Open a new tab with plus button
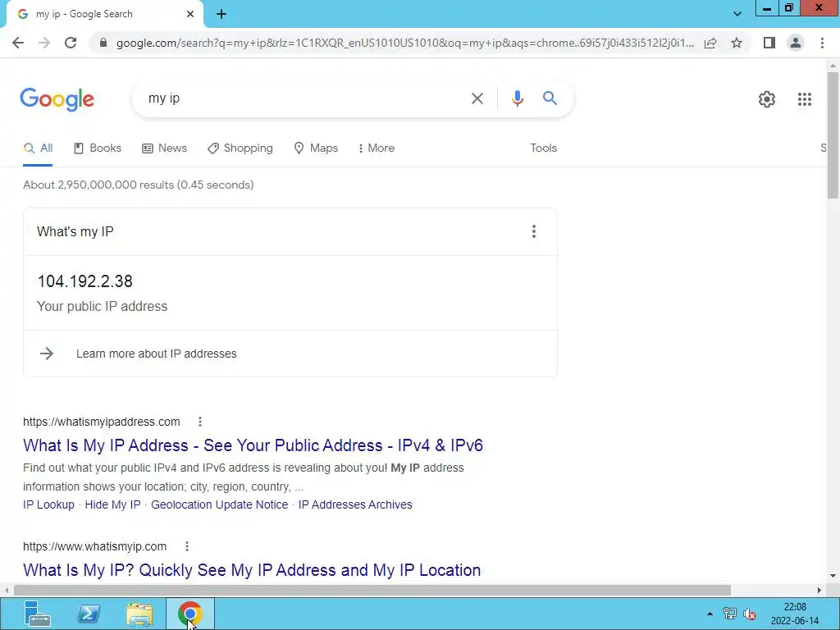Screen dimensions: 840x630 [x=221, y=15]
